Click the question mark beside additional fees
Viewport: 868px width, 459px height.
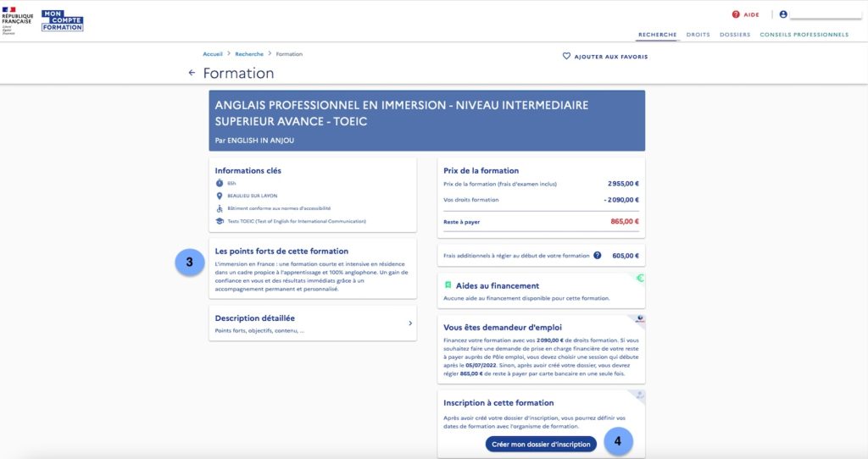598,256
